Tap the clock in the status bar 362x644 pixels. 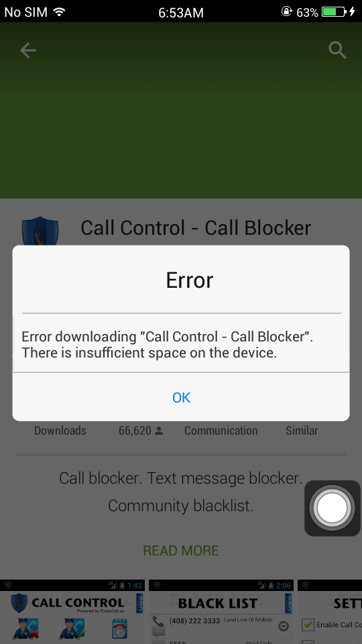[181, 12]
